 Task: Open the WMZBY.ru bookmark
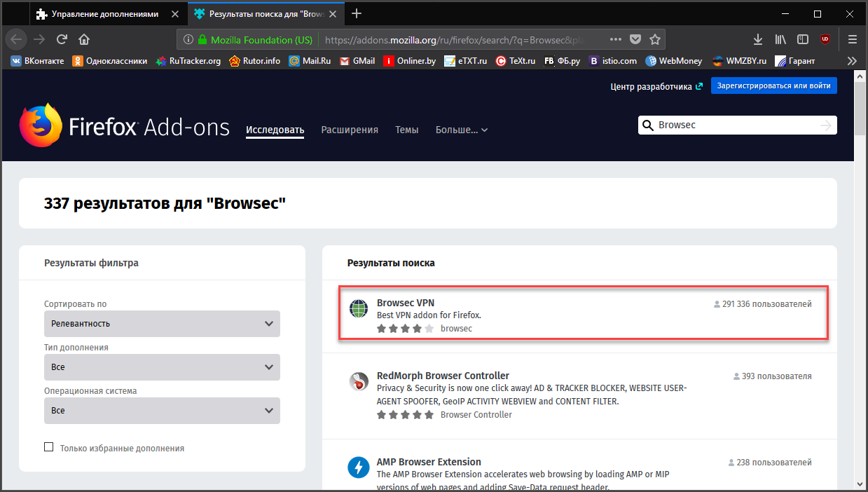click(x=739, y=61)
